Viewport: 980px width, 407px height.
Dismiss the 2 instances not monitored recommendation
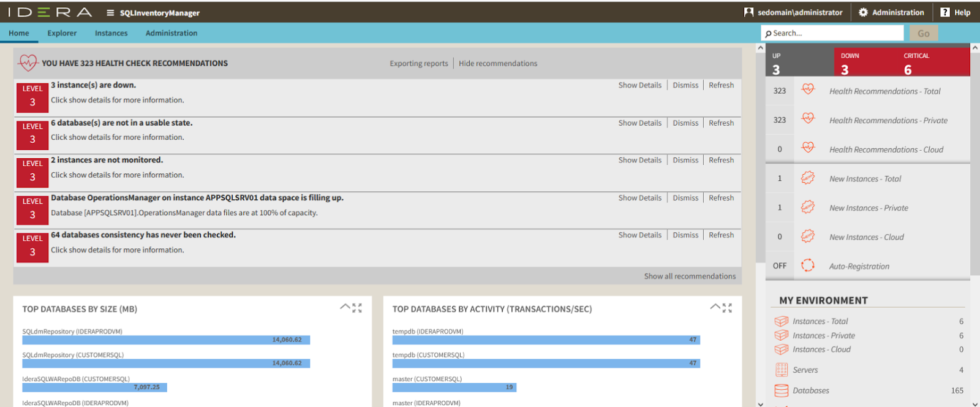[x=685, y=160]
